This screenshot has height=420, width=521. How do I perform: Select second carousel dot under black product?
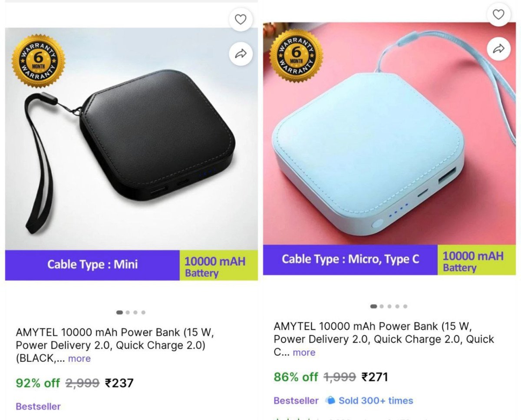tap(128, 312)
